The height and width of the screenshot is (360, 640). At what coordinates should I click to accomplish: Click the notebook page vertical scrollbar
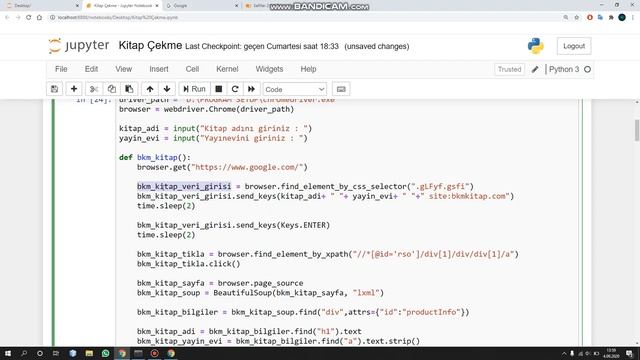click(637, 131)
